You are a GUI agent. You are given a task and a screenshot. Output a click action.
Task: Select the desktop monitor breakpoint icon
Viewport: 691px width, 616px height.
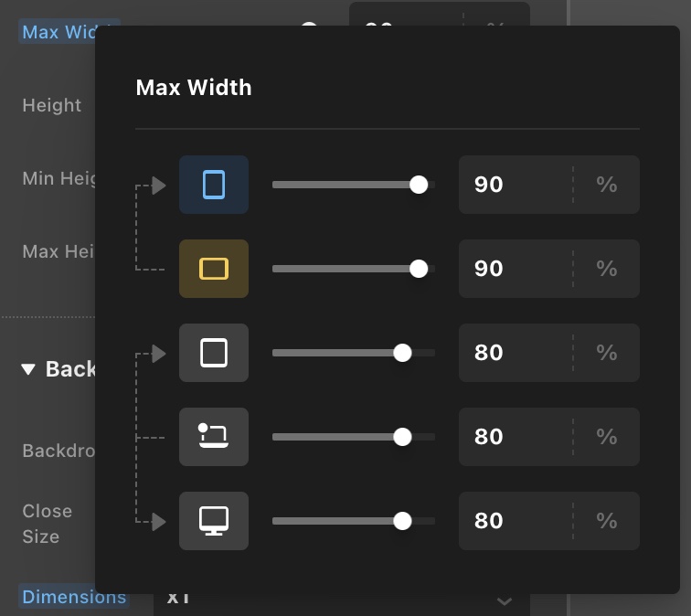(214, 521)
